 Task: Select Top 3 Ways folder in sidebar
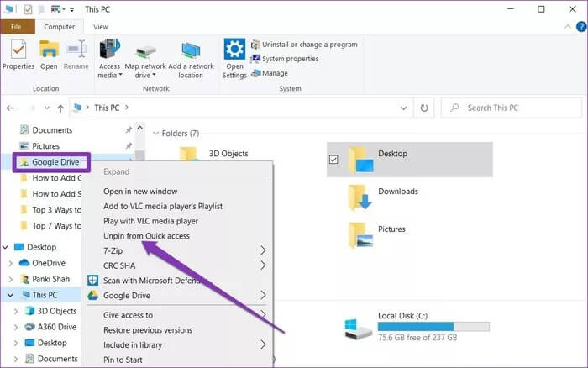point(50,210)
